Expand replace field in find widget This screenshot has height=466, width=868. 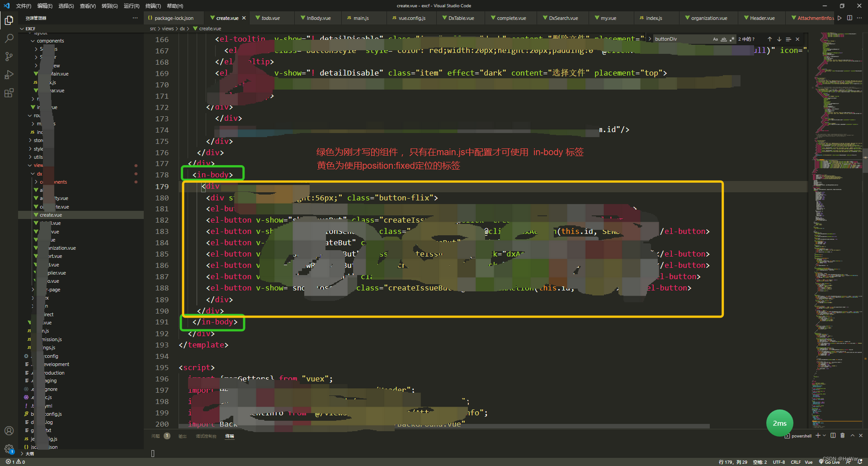pos(650,39)
